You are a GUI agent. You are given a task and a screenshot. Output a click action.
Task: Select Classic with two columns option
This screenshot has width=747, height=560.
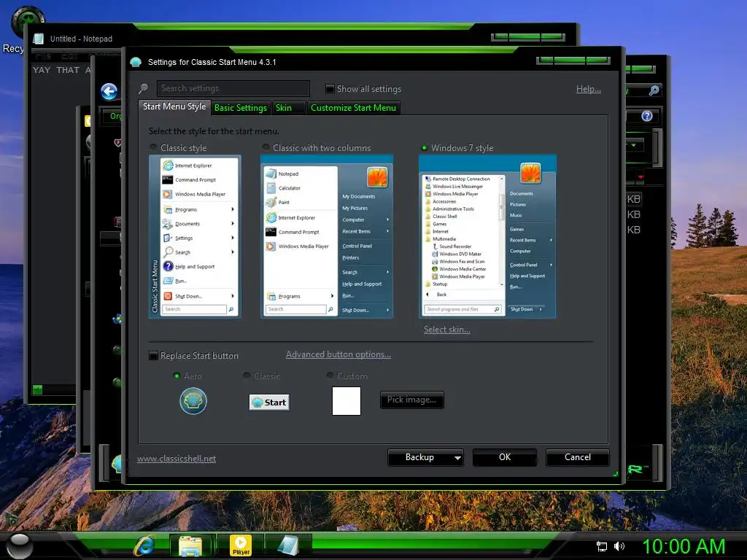[x=266, y=147]
